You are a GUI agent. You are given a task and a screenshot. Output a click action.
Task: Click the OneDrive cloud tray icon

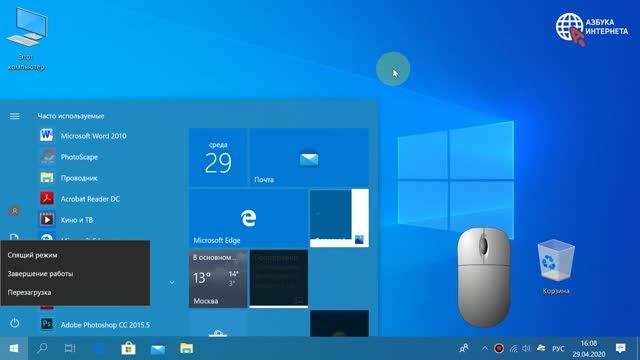coord(541,349)
